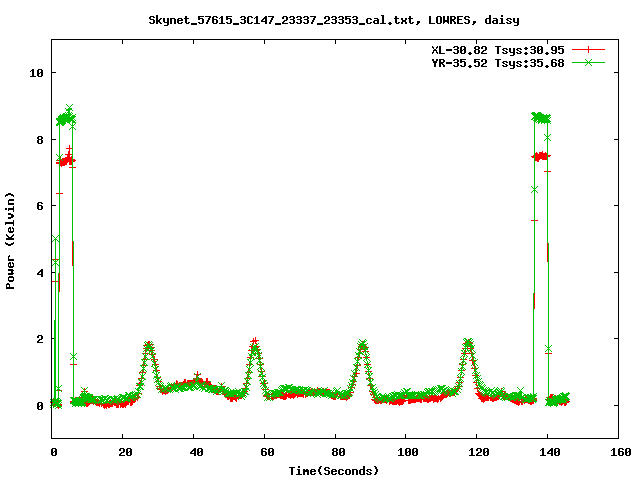This screenshot has width=640, height=480.
Task: Click the y-axis tick label 0
Action: click(40, 406)
